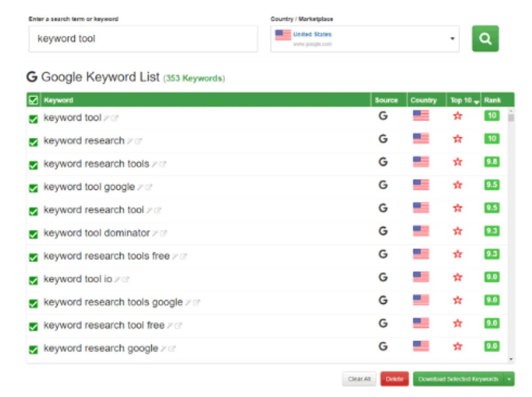Click the star for 'keyword research tools' row

coord(458,162)
